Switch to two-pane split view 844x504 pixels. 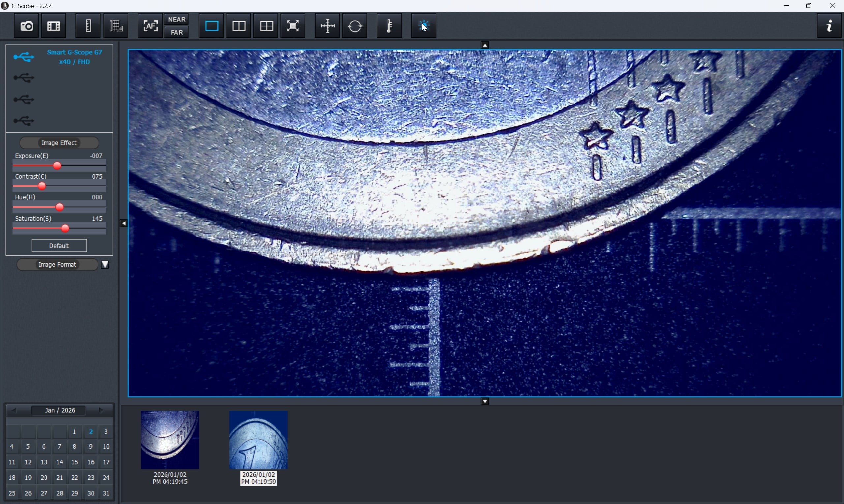(239, 26)
